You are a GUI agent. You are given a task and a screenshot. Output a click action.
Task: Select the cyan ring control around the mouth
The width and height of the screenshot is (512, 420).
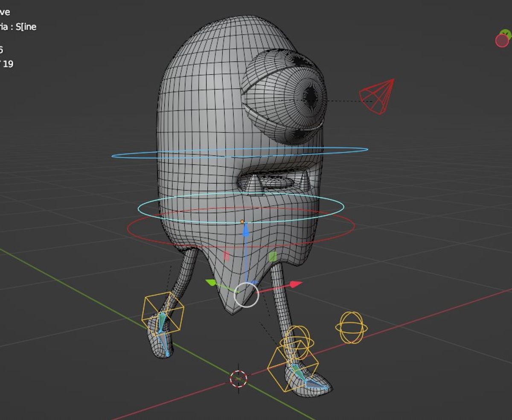[x=241, y=208]
